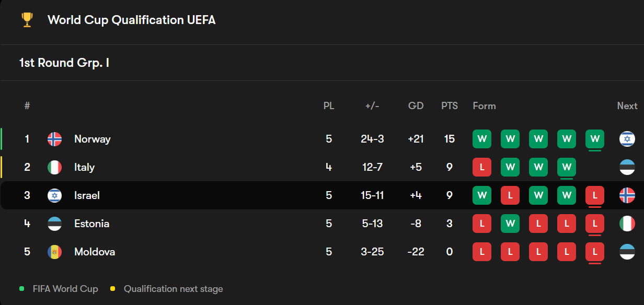This screenshot has height=305, width=644.
Task: Click Italy's flag icon beside team name
Action: coord(54,167)
